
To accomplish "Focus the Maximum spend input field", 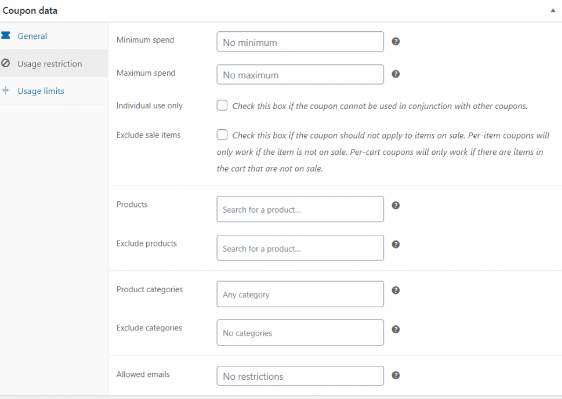I will pyautogui.click(x=300, y=75).
